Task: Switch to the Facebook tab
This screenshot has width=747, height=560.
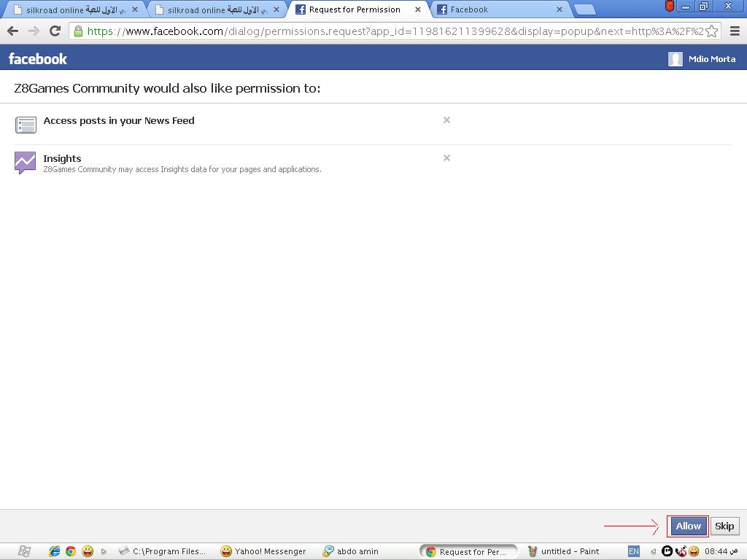Action: 500,9
